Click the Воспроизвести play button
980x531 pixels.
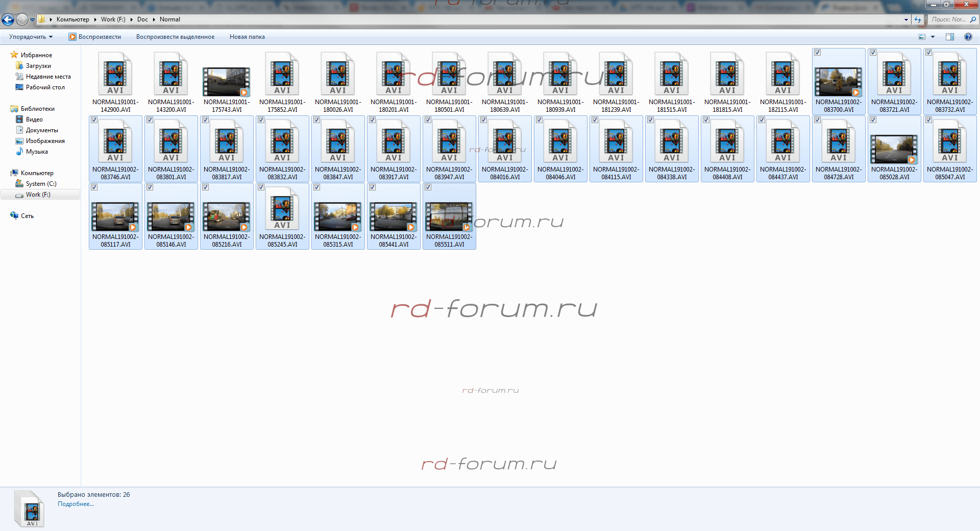(95, 37)
